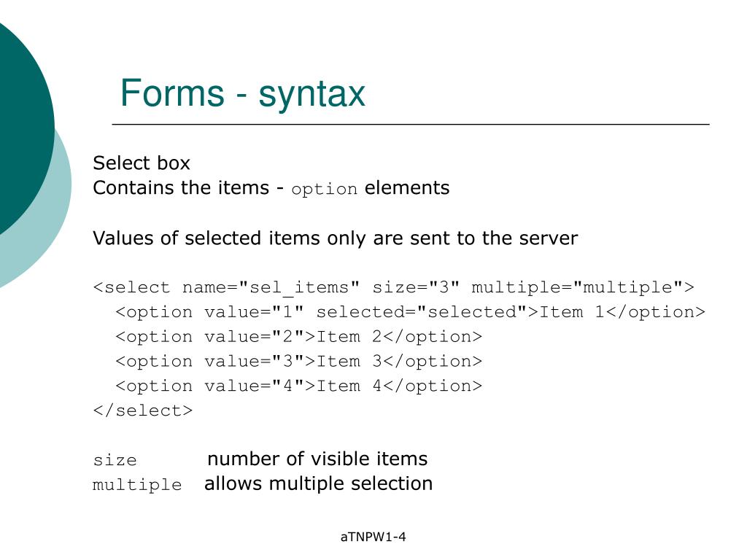Click the code line for Item 2 option

[x=298, y=337]
